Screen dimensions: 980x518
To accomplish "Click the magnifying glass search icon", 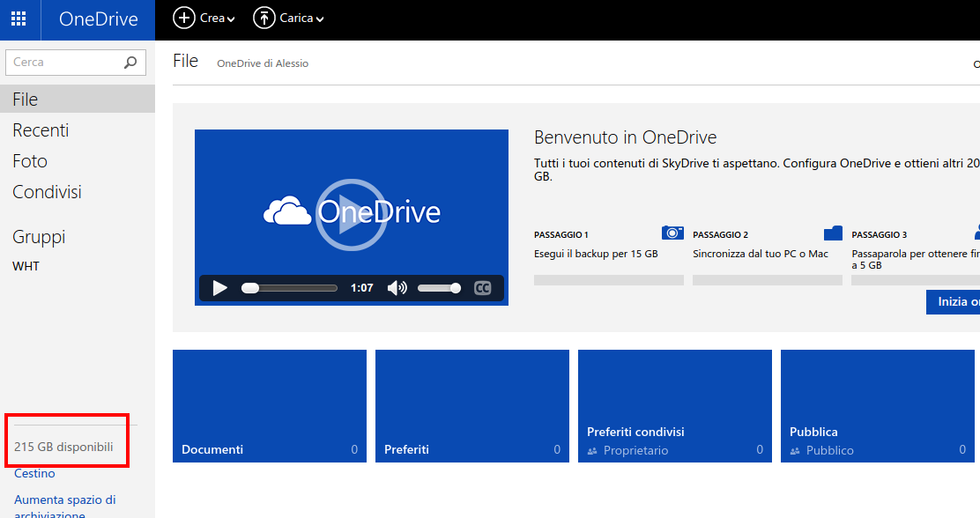I will 130,63.
